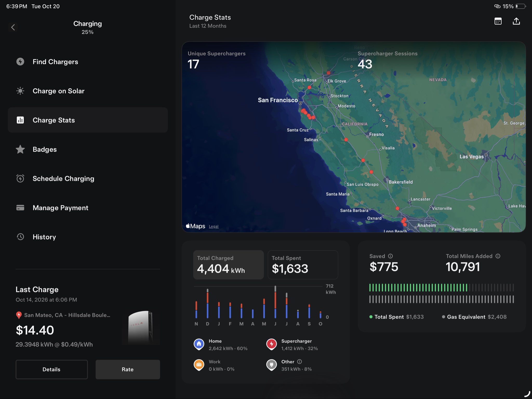The image size is (532, 399).
Task: Open the History menu item
Action: click(x=88, y=237)
